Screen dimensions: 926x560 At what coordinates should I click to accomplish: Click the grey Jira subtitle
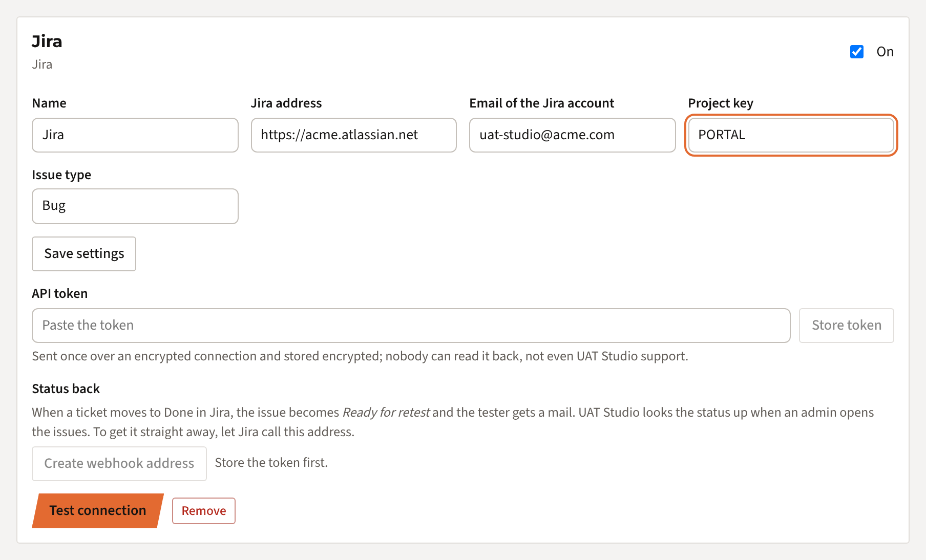click(42, 64)
